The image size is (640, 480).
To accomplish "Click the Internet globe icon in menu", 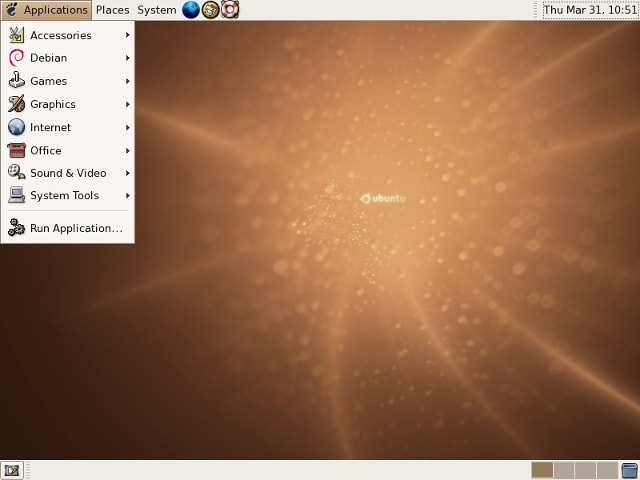I will click(16, 127).
